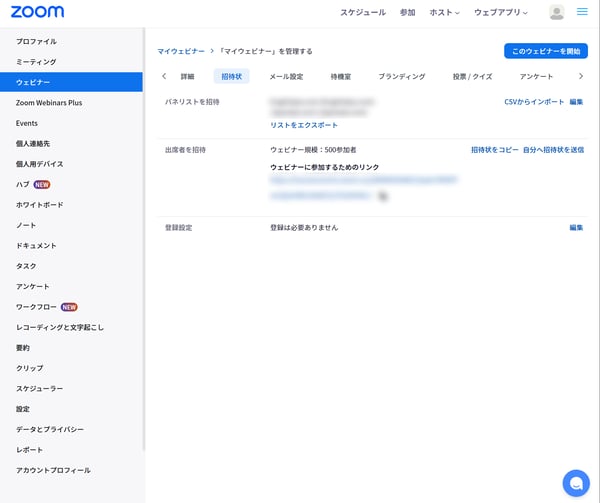Open the user profile avatar menu

click(557, 12)
